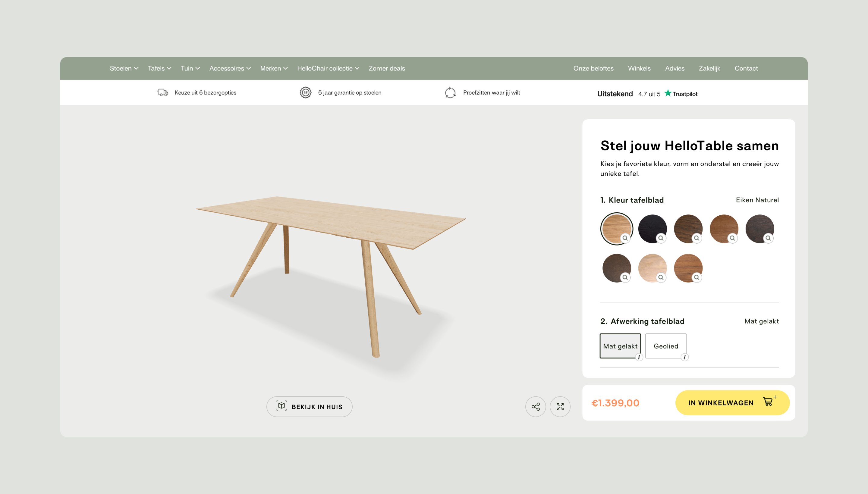868x494 pixels.
Task: Open the Zakelijk nav item
Action: [709, 68]
